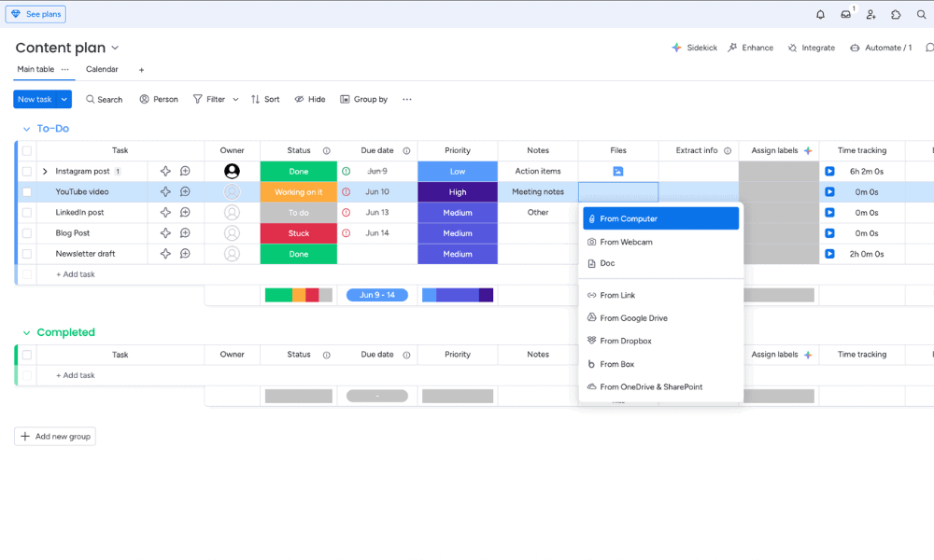Click Add new group button

click(x=55, y=436)
